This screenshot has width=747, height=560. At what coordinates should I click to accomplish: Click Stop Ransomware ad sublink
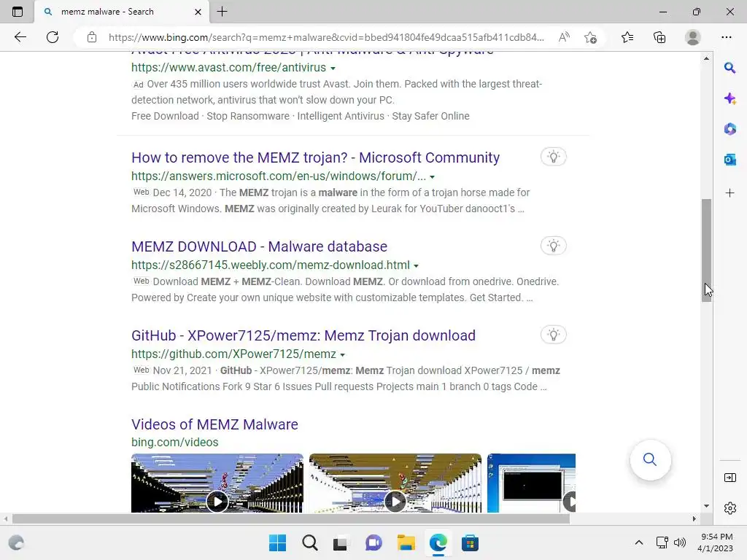tap(248, 116)
